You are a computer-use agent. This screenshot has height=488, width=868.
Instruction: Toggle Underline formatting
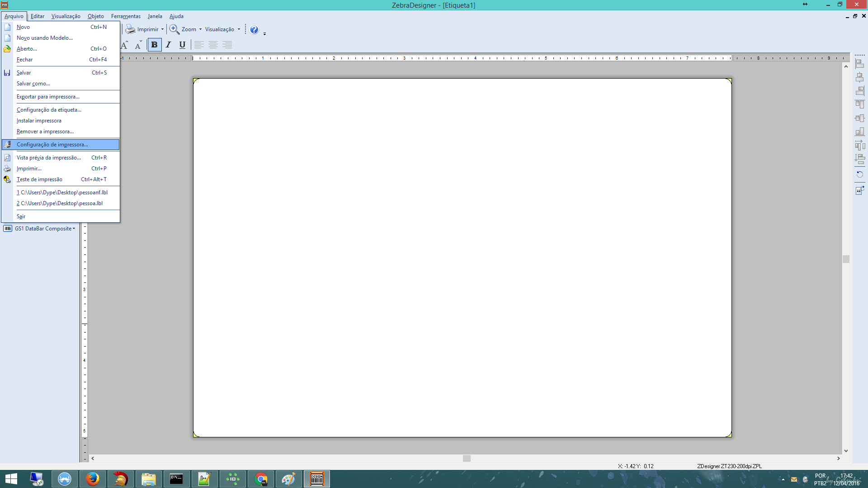182,45
